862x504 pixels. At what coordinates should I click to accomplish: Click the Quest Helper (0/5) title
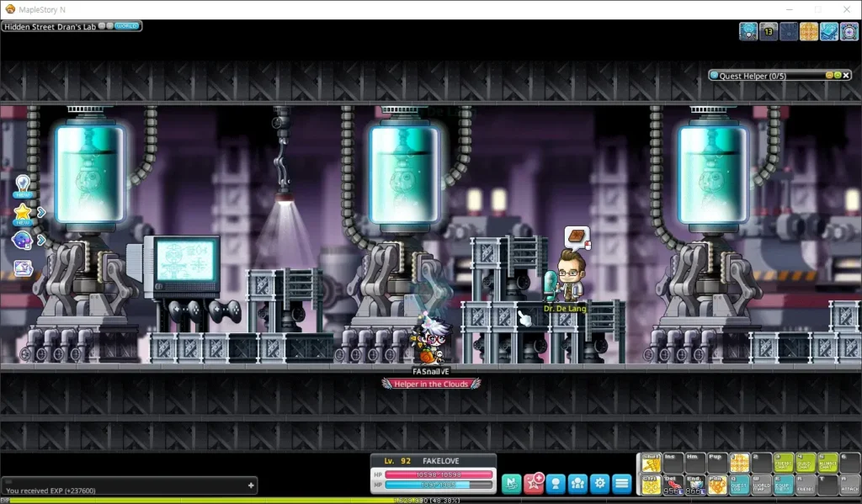[x=753, y=76]
